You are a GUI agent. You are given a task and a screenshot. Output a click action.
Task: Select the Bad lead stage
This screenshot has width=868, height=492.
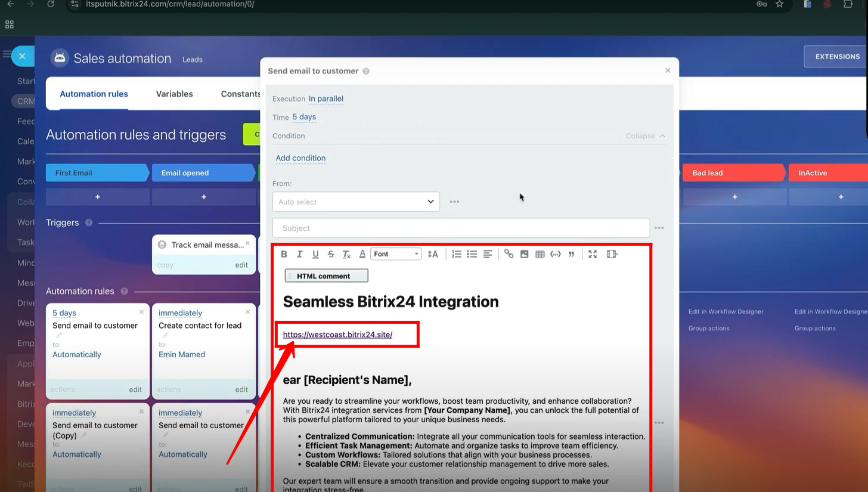[x=734, y=173]
